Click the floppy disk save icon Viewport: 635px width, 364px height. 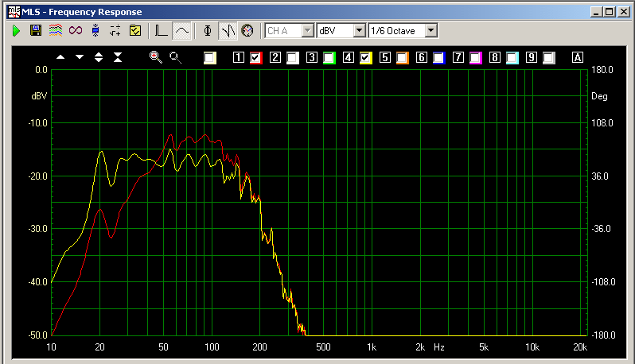click(x=35, y=31)
